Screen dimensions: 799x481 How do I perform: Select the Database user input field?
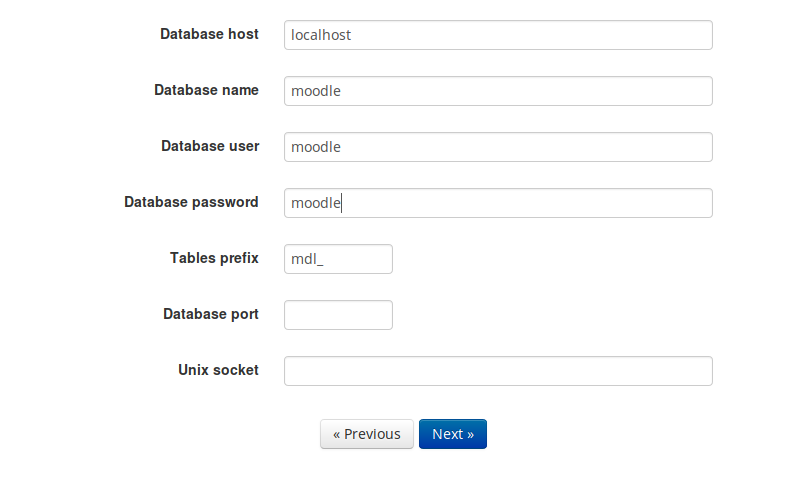(x=498, y=147)
